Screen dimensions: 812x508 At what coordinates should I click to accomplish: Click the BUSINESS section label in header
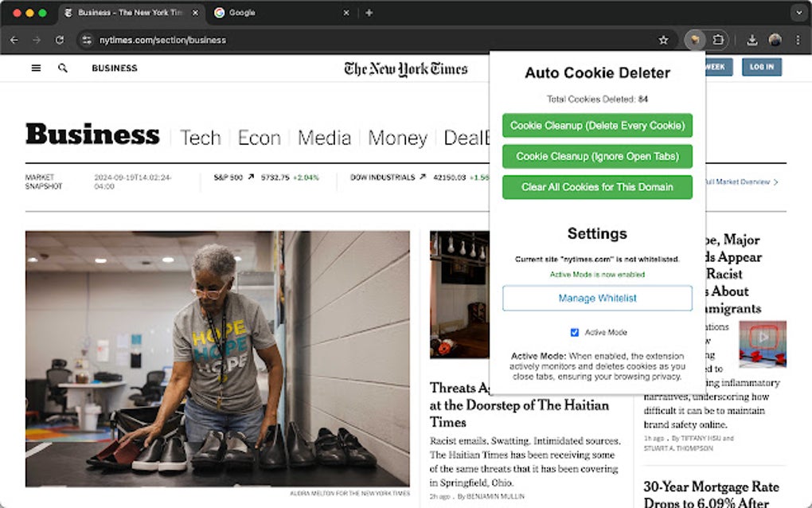115,68
